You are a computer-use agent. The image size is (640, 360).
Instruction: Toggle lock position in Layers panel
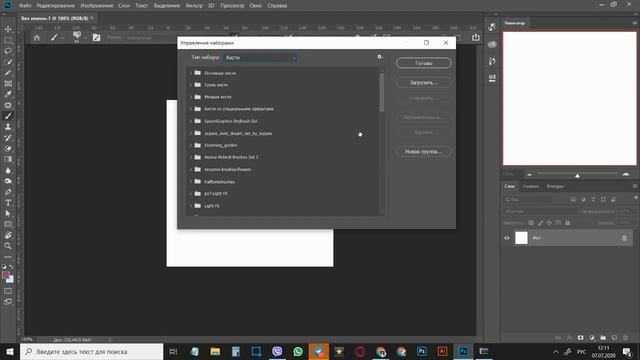[549, 223]
